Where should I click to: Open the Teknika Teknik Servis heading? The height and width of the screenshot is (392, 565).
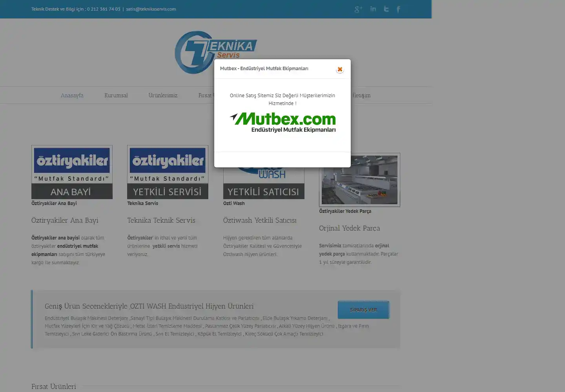161,220
